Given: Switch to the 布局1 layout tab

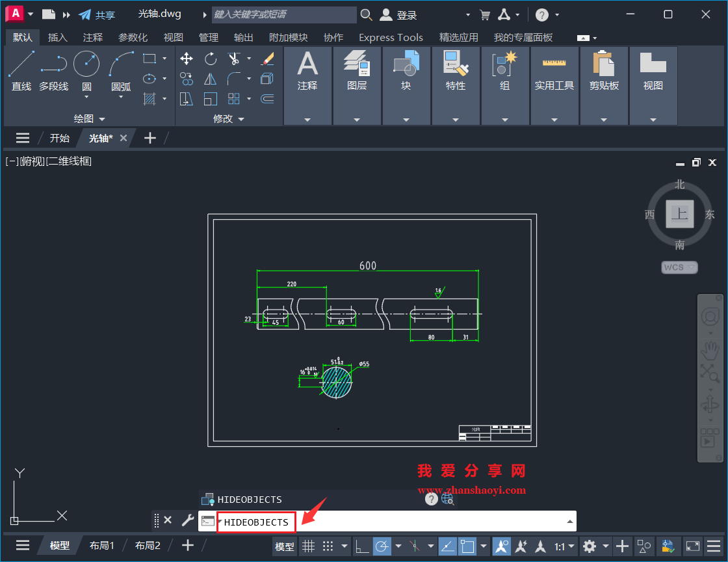Looking at the screenshot, I should tap(101, 545).
